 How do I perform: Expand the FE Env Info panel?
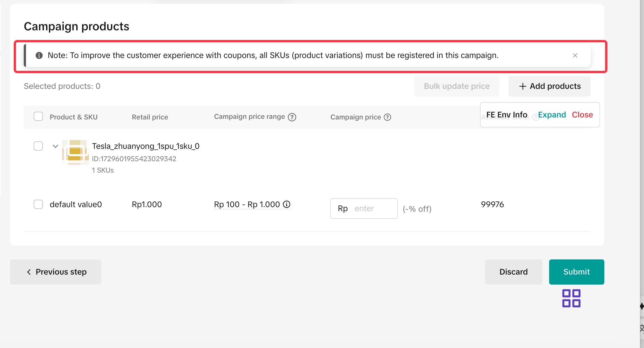tap(552, 115)
